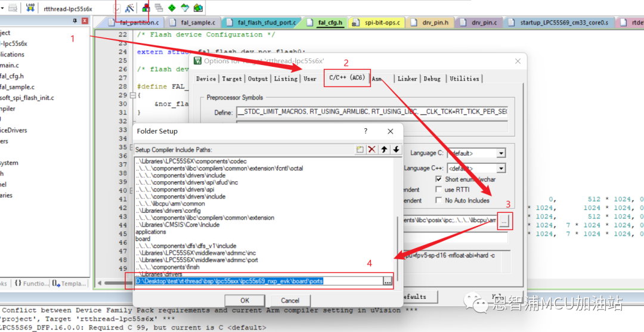The width and height of the screenshot is (644, 332).
Task: Switch to the Debug tab
Action: click(432, 79)
